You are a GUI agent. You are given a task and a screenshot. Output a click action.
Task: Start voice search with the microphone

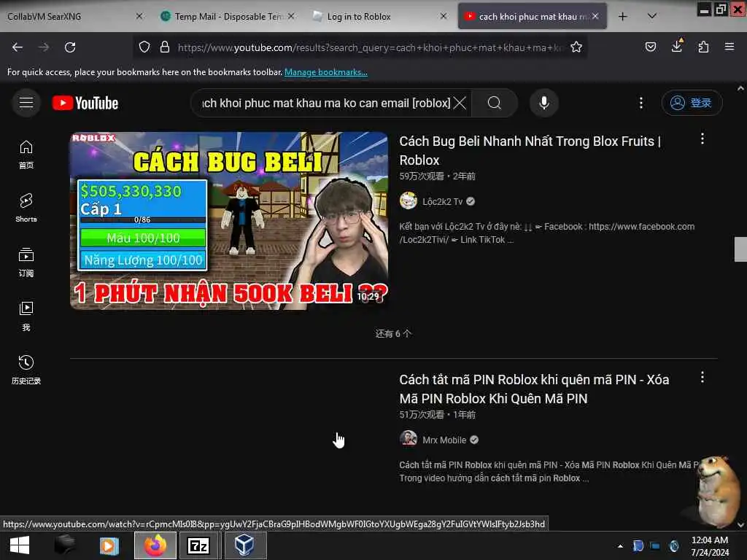click(x=544, y=103)
